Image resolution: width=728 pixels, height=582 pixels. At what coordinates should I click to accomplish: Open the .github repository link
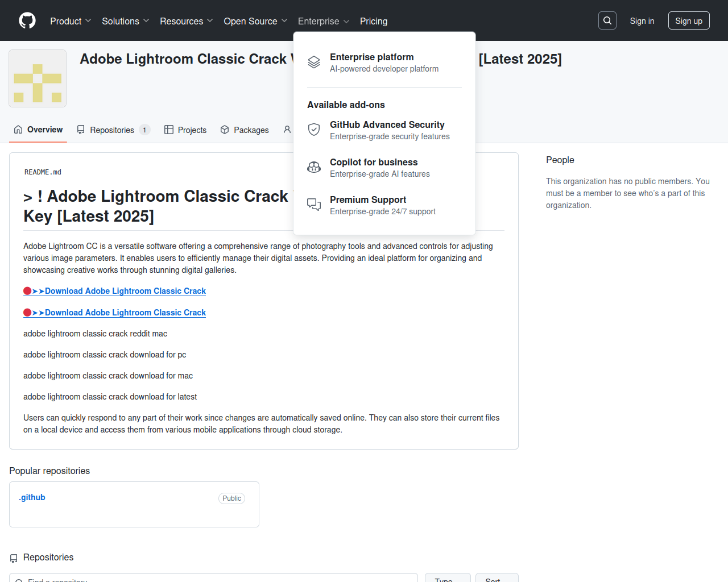pos(32,497)
